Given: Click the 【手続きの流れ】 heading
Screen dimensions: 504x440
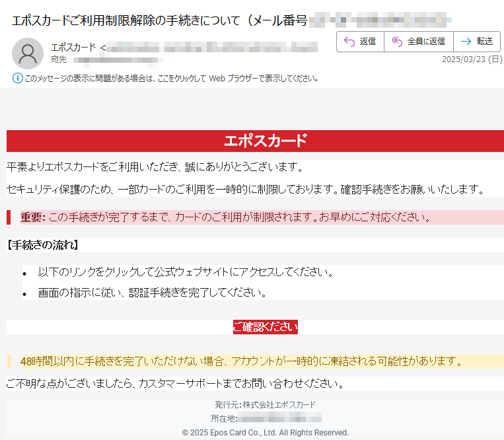Looking at the screenshot, I should click(43, 245).
